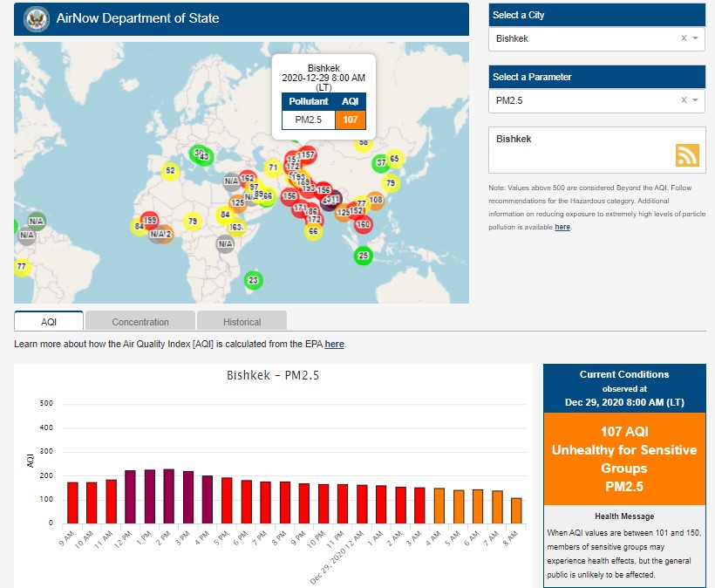
Task: Click the 2 PM bar in chart
Action: [168, 496]
